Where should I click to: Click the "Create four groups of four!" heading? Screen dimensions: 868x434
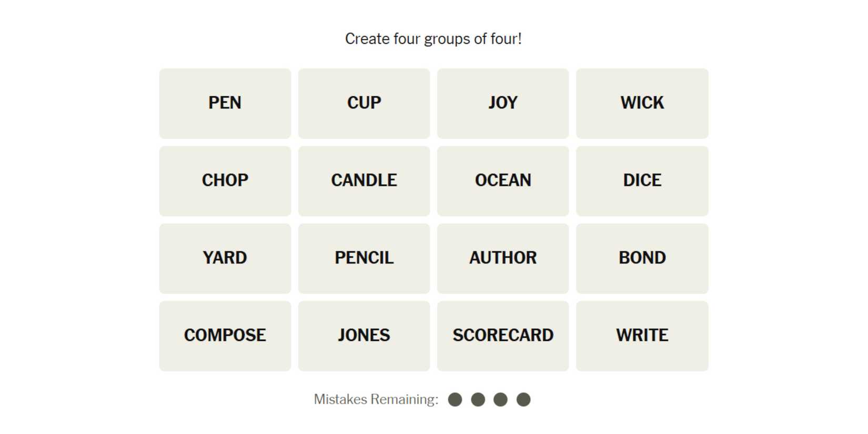(433, 39)
